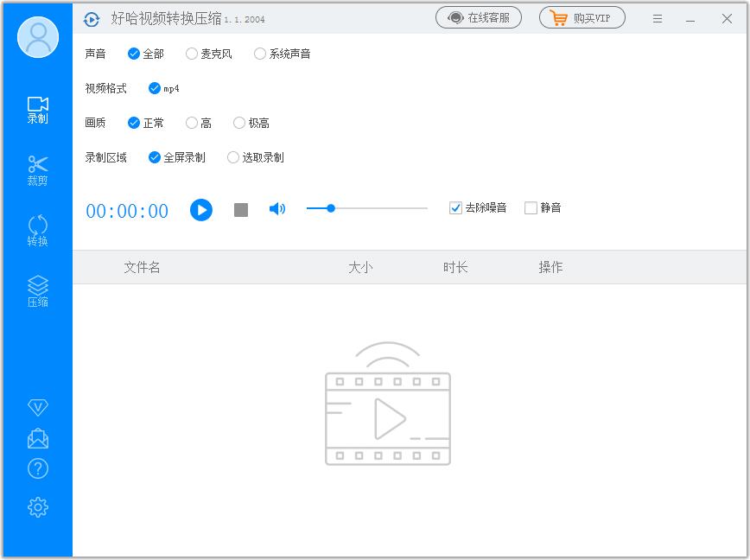
Task: Select 系统声音 system sound option
Action: pyautogui.click(x=260, y=54)
